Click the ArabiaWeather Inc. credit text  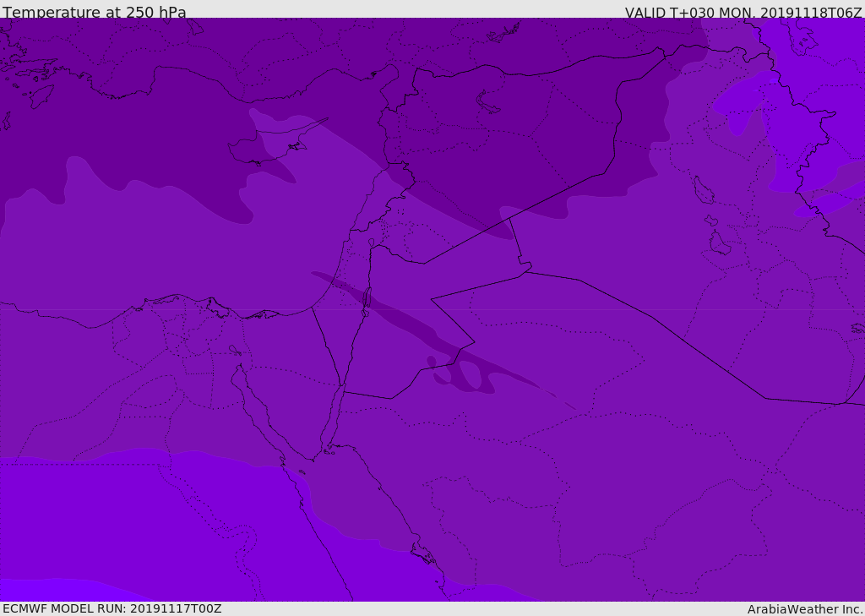tap(805, 609)
